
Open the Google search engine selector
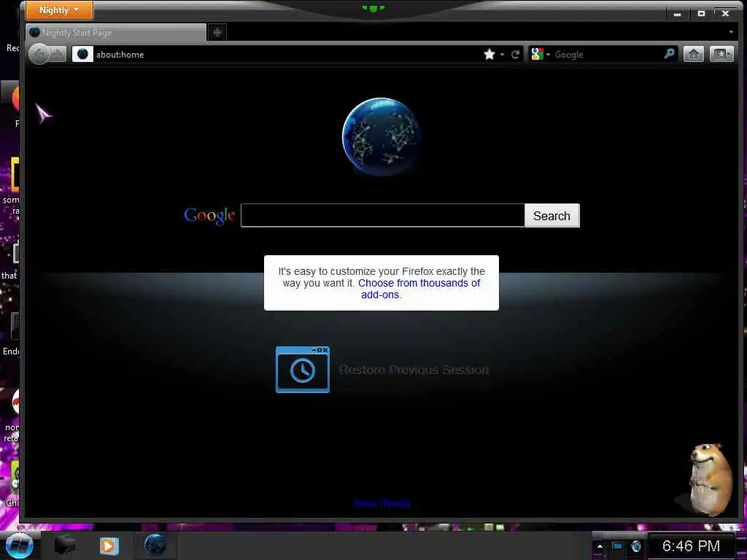pos(541,54)
